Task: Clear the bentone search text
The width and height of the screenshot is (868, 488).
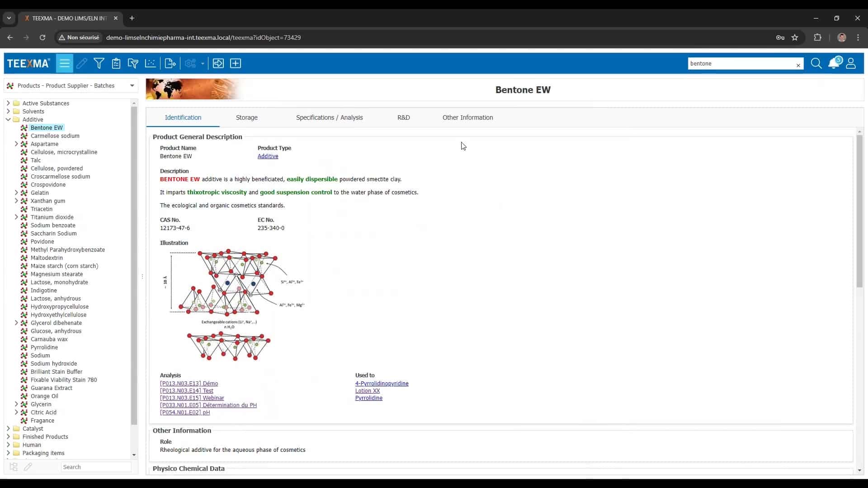Action: click(798, 65)
